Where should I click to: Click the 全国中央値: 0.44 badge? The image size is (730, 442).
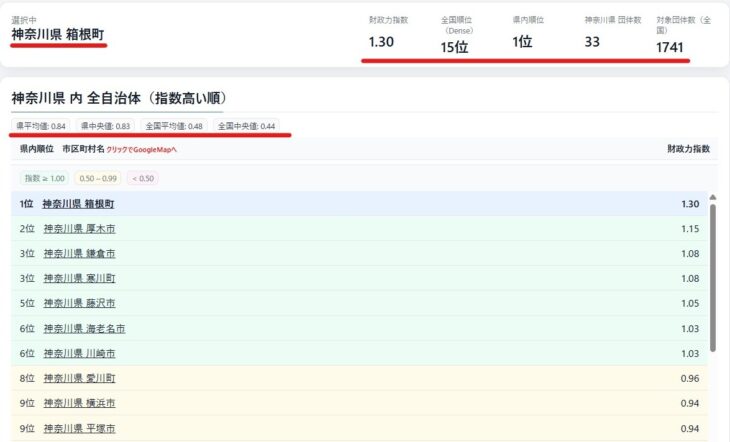[246, 126]
